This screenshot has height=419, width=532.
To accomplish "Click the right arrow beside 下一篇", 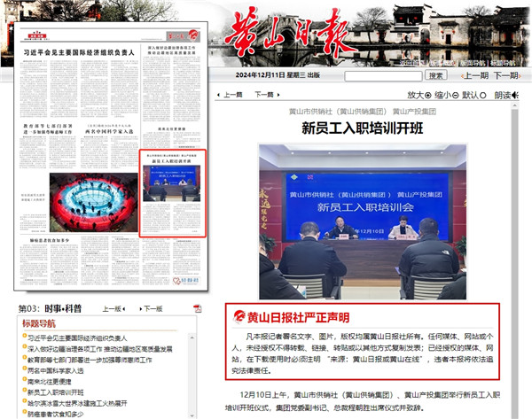I will 278,95.
